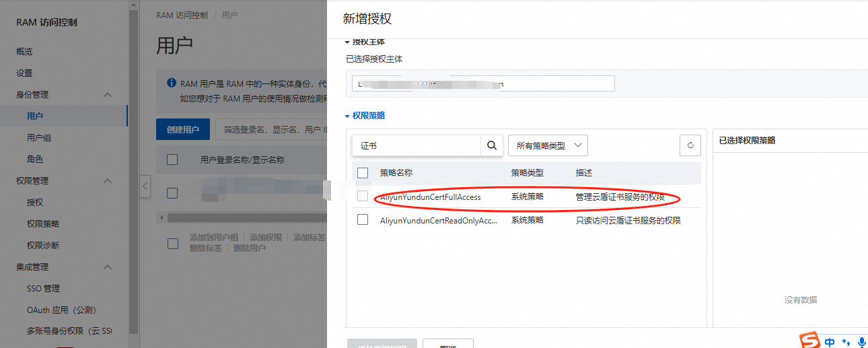Click the 策略类型 column header
The image size is (868, 348).
point(528,173)
